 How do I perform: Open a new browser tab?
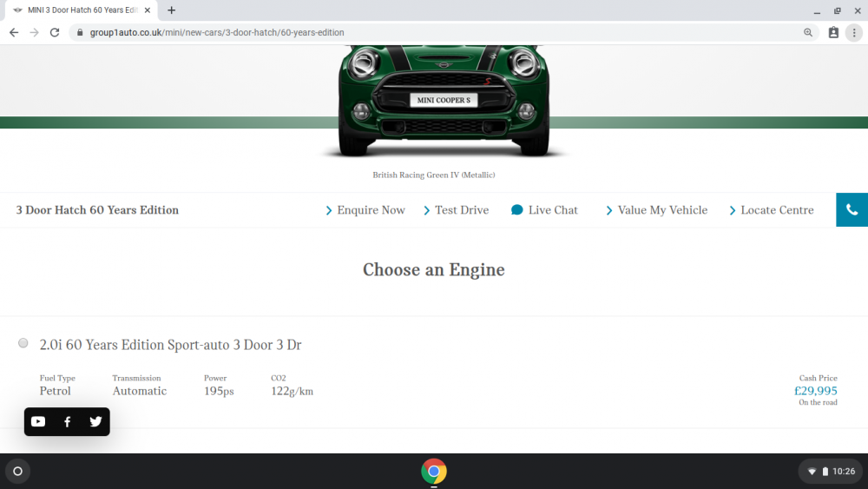pyautogui.click(x=172, y=10)
